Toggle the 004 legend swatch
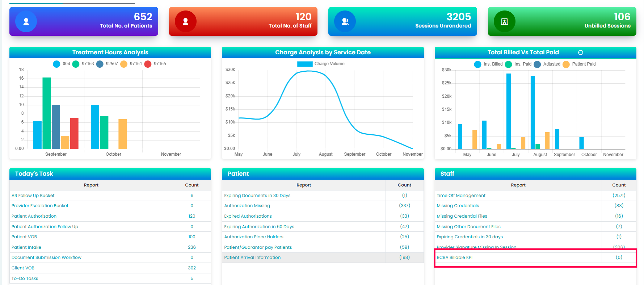644x285 pixels. pyautogui.click(x=56, y=64)
